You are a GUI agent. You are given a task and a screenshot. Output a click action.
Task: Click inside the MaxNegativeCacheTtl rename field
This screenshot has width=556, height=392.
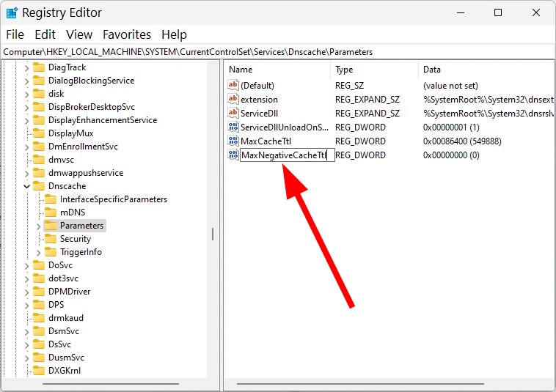tap(288, 155)
